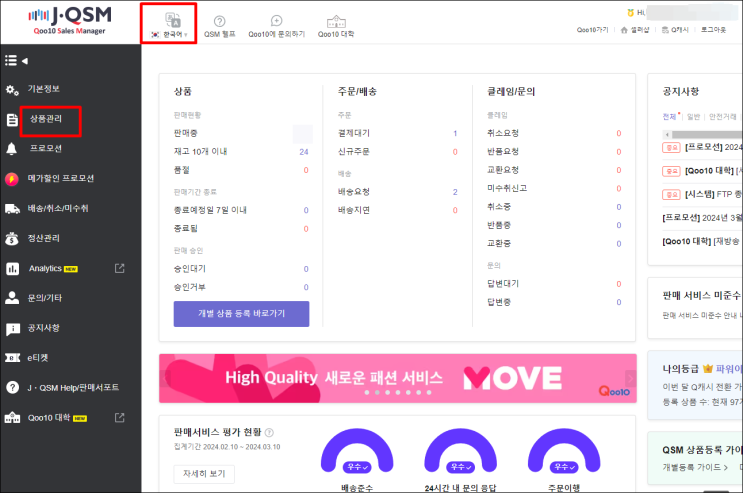Click the 메가할인 프로모션 lightning icon

tap(11, 179)
